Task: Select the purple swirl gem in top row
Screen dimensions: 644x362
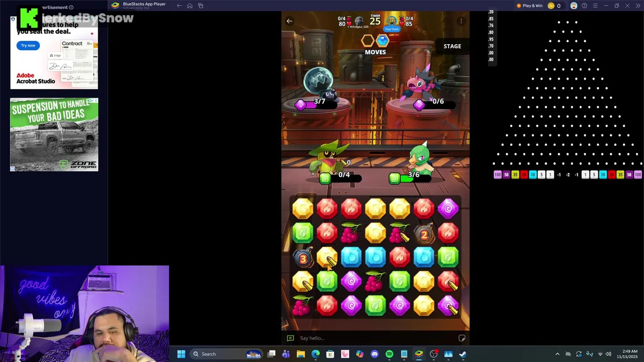Action: 448,209
